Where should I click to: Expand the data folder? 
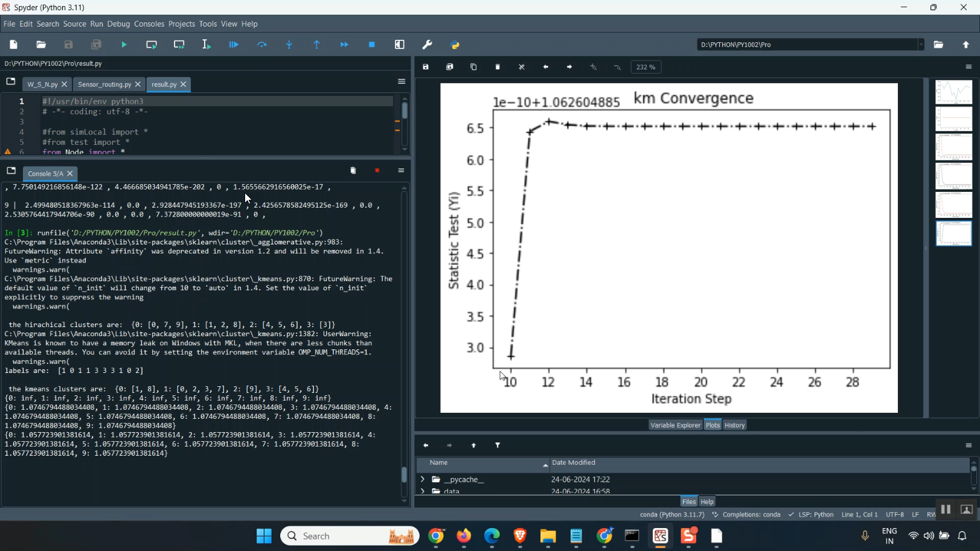tap(422, 491)
